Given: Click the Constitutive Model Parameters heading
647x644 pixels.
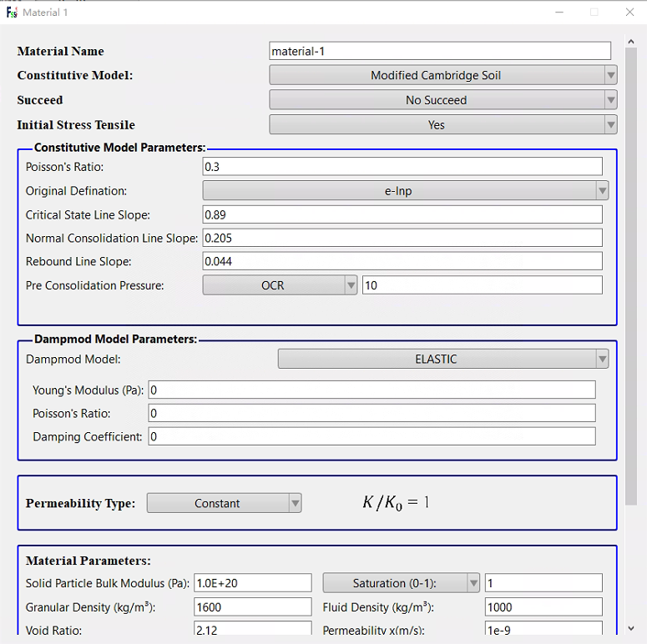Looking at the screenshot, I should (119, 148).
